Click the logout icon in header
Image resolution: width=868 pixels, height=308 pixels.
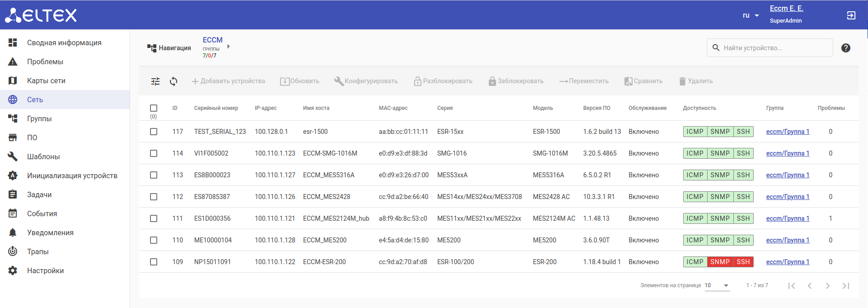click(851, 15)
